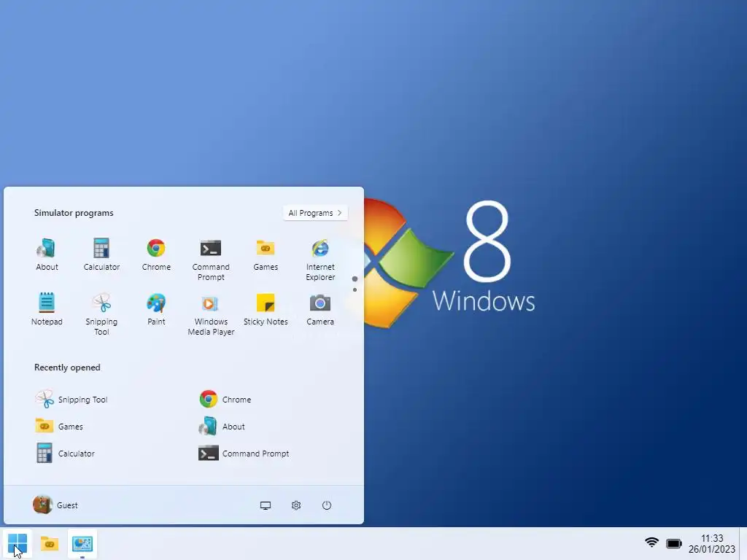
Task: Open Sticky Notes
Action: (266, 309)
